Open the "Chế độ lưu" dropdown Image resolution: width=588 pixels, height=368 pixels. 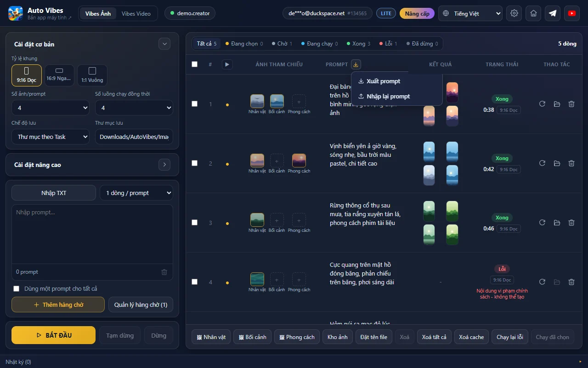(x=51, y=137)
